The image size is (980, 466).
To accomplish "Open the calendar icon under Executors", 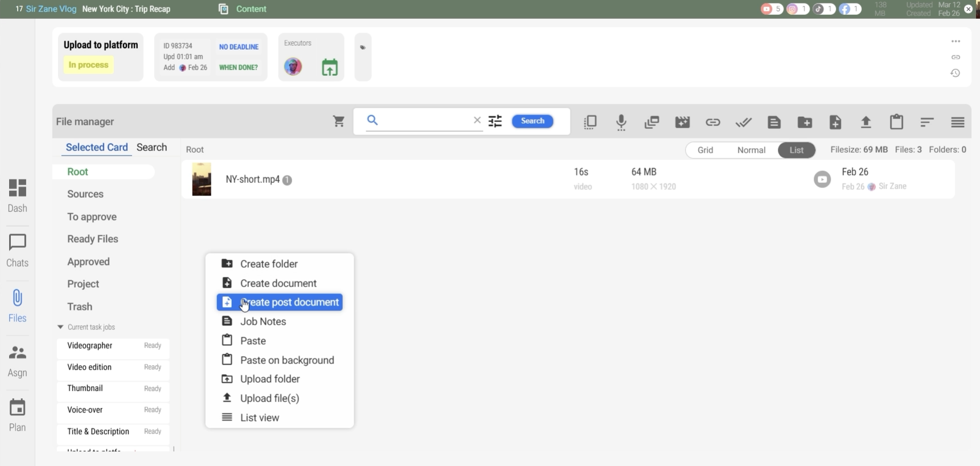I will coord(330,67).
